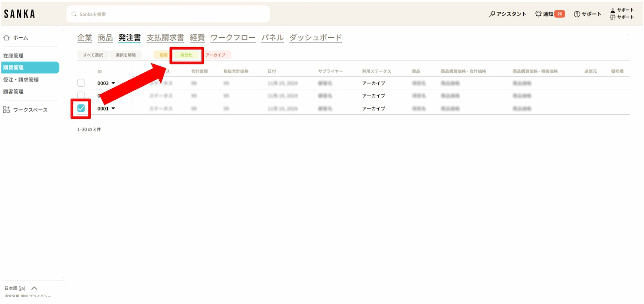Click the 商品 column header in the table

[416, 71]
